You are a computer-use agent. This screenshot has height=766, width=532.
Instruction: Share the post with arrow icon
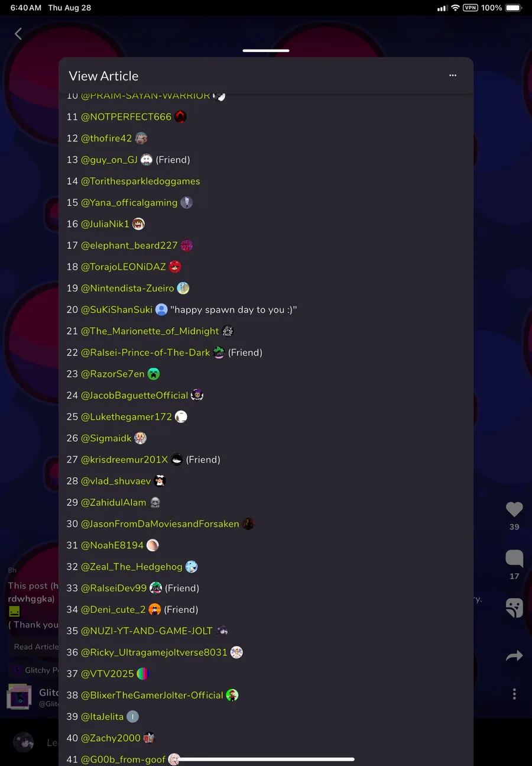pyautogui.click(x=514, y=655)
